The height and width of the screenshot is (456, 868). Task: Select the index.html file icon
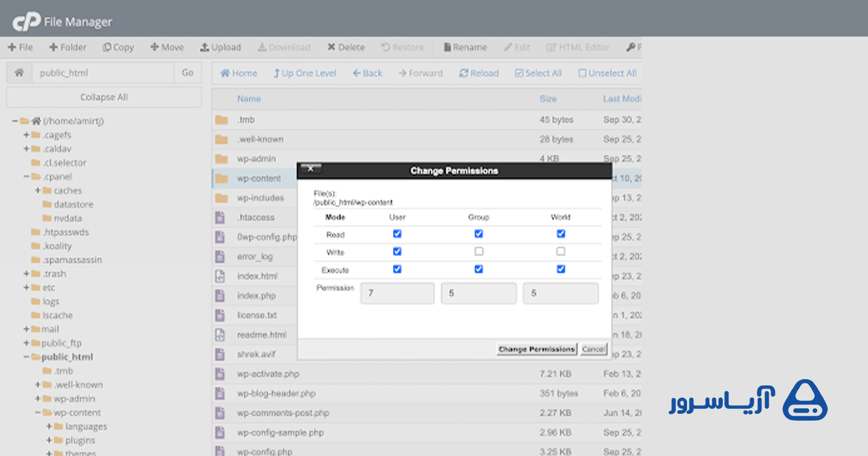tap(219, 276)
